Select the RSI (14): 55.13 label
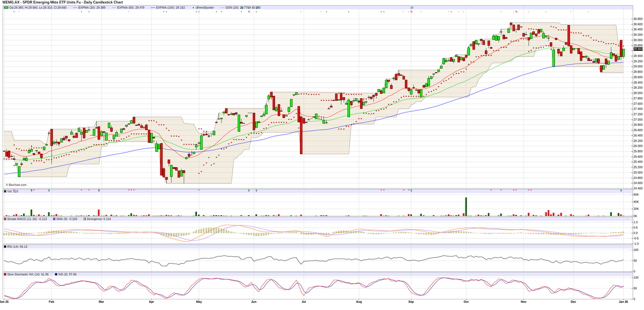 [18, 246]
